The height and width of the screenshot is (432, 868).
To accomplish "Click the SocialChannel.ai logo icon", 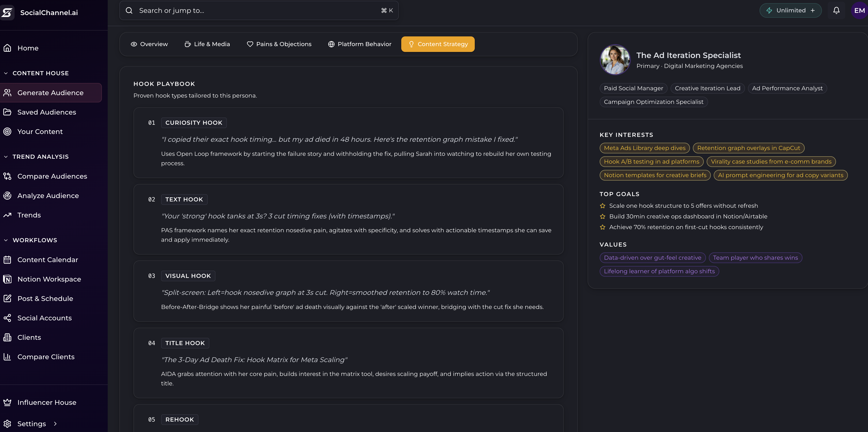I will tap(7, 12).
